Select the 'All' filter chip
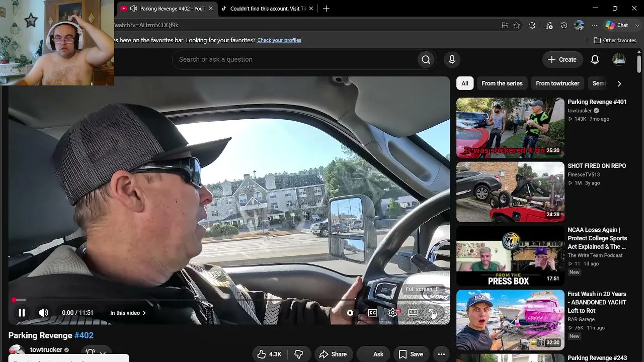The image size is (644, 362). (x=465, y=83)
